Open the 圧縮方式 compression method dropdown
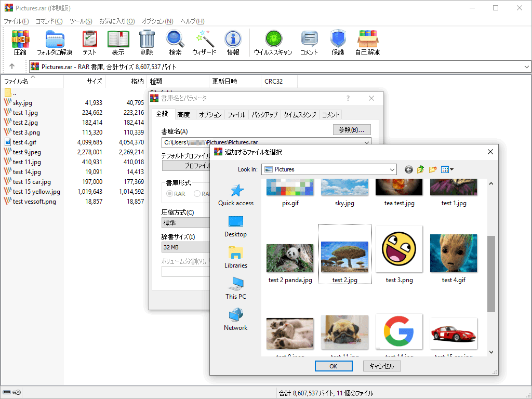This screenshot has width=532, height=399. [185, 222]
